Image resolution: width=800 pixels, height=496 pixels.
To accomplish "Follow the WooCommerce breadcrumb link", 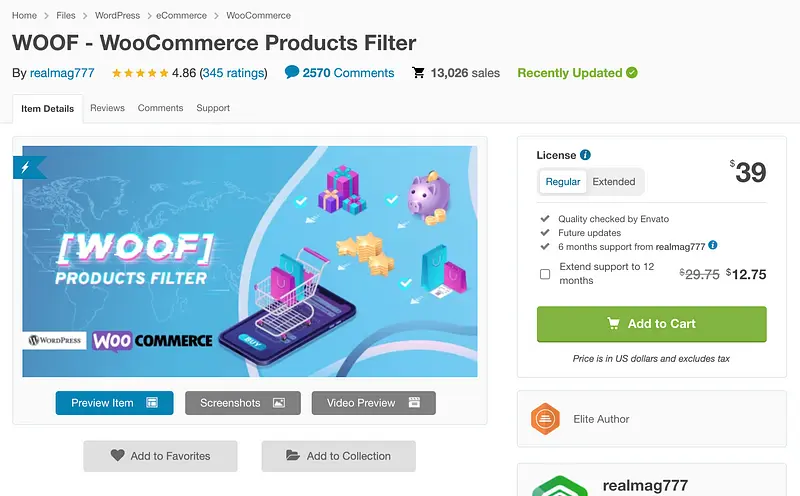I will (259, 16).
